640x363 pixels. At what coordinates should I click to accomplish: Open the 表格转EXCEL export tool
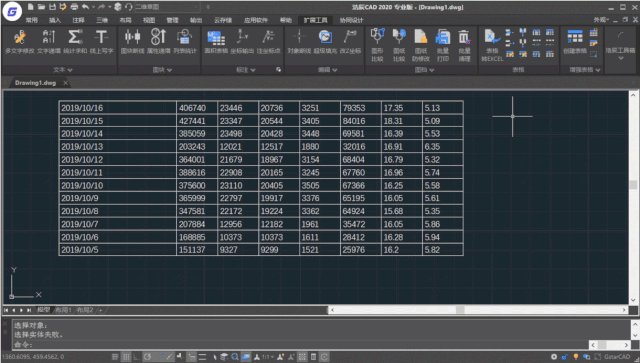click(x=492, y=45)
